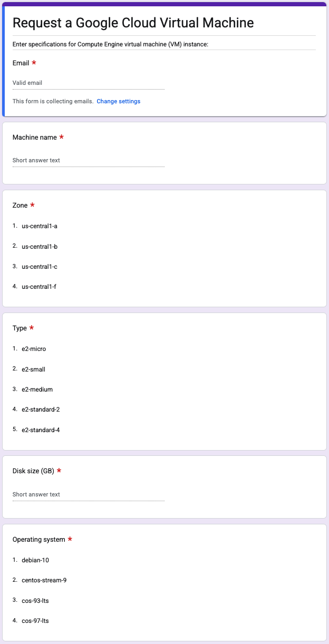This screenshot has height=644, width=329.
Task: Select the e2-standard-2 machine type
Action: tap(41, 409)
